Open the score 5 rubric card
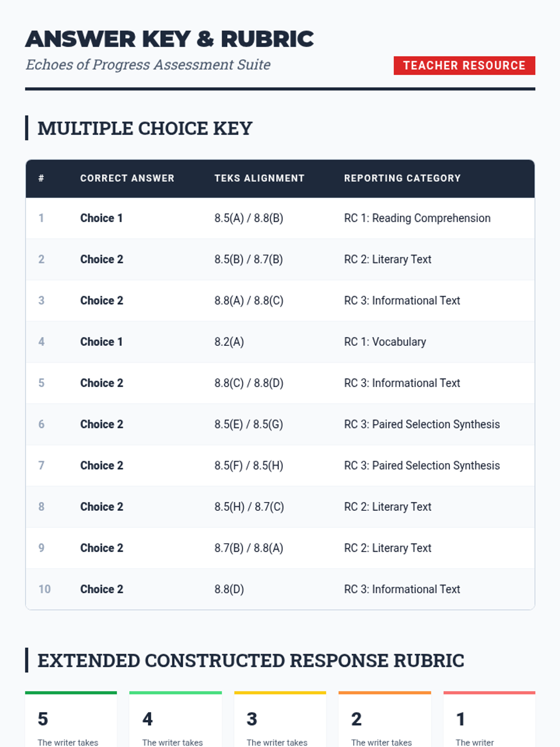Image resolution: width=560 pixels, height=747 pixels. (71, 721)
